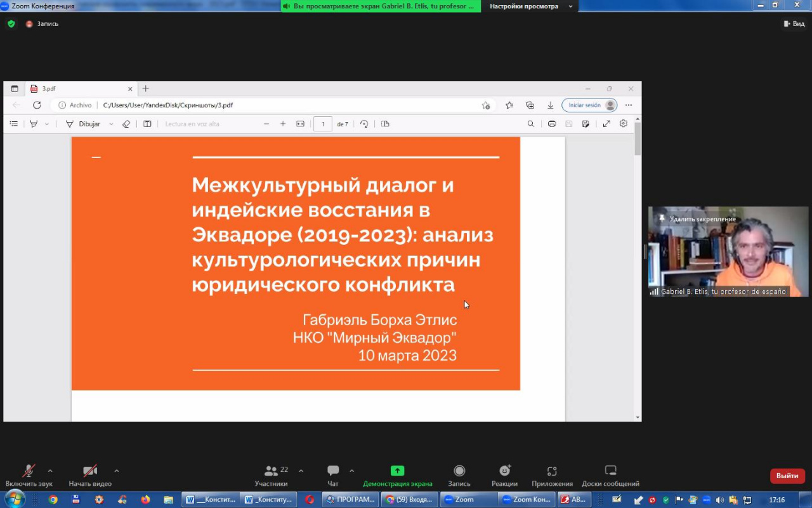The width and height of the screenshot is (812, 508).
Task: Click the Apps (Приложения) icon
Action: click(552, 476)
